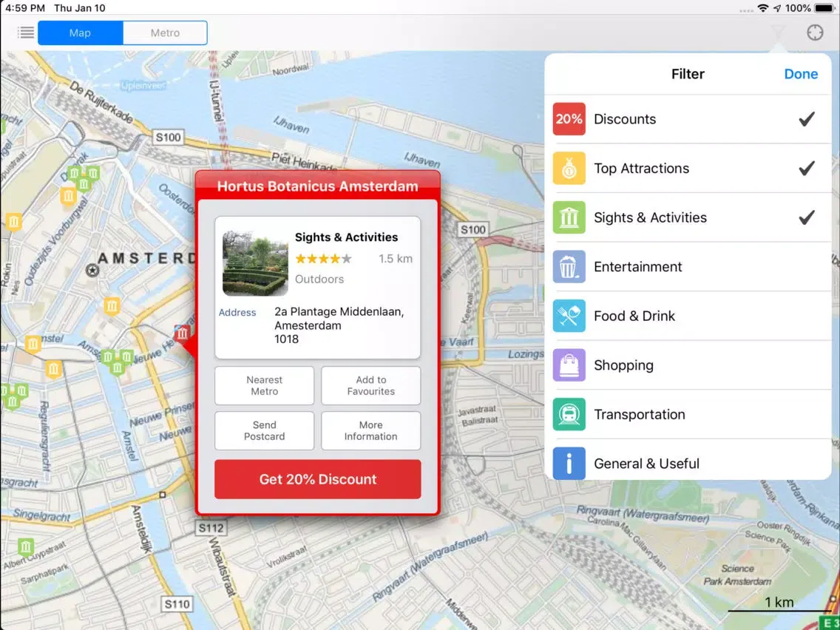Screen dimensions: 840x630
Task: Tap the Get 20% Discount button
Action: [x=318, y=479]
